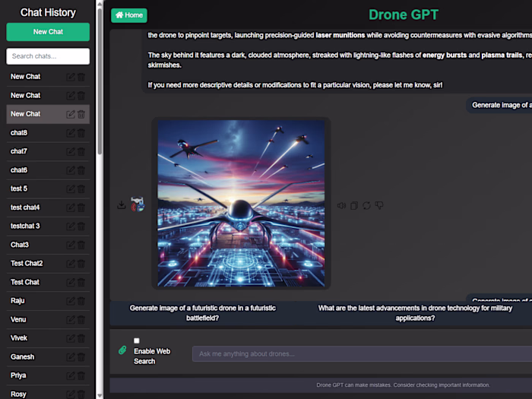The height and width of the screenshot is (399, 532).
Task: Click the Search chats input field
Action: coord(48,56)
